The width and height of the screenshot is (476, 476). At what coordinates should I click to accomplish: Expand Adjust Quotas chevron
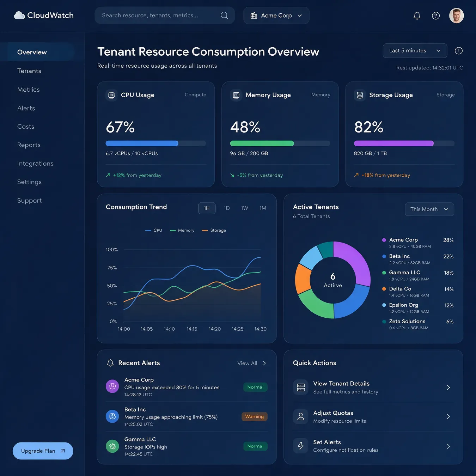tap(448, 417)
